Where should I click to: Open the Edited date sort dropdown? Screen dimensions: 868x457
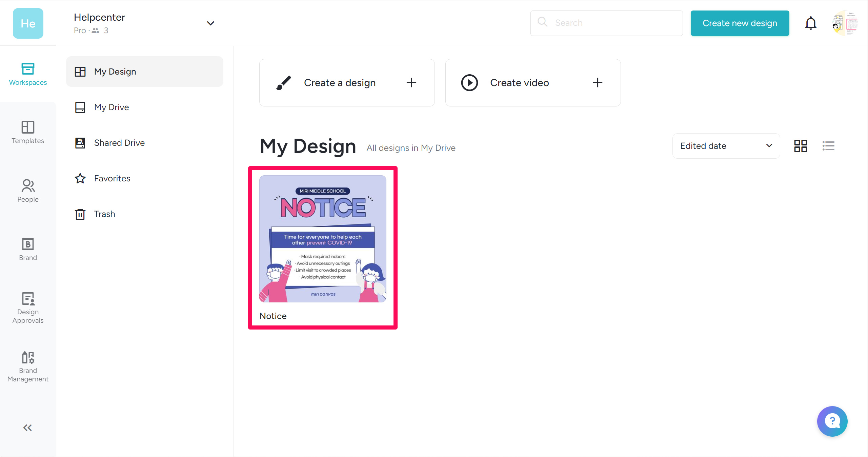[726, 146]
